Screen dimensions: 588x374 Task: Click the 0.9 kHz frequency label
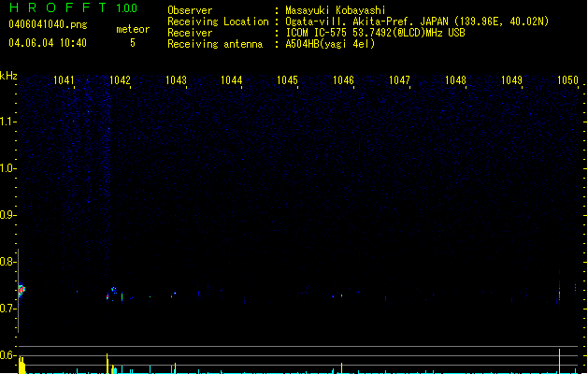[7, 215]
